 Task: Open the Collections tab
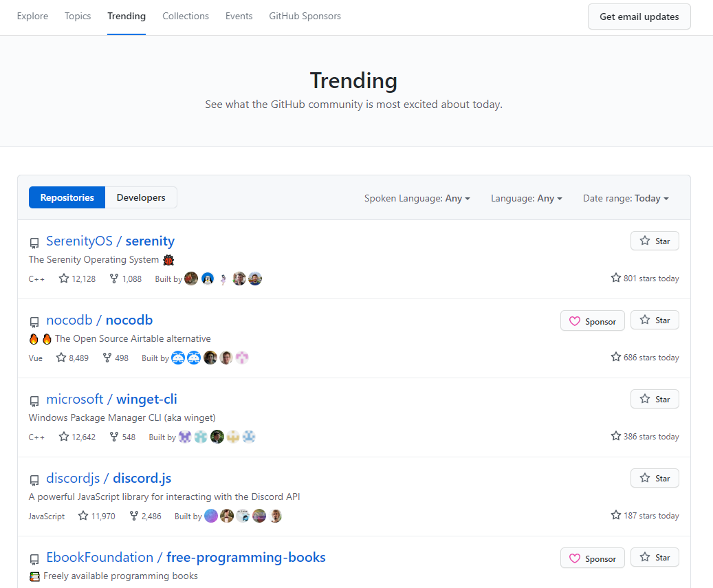click(186, 16)
